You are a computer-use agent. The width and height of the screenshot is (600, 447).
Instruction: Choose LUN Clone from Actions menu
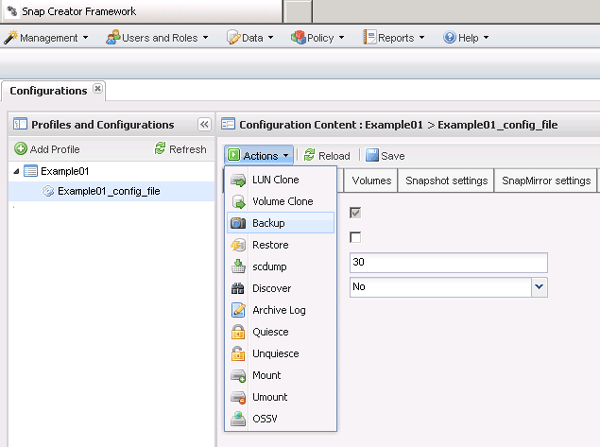point(281,180)
